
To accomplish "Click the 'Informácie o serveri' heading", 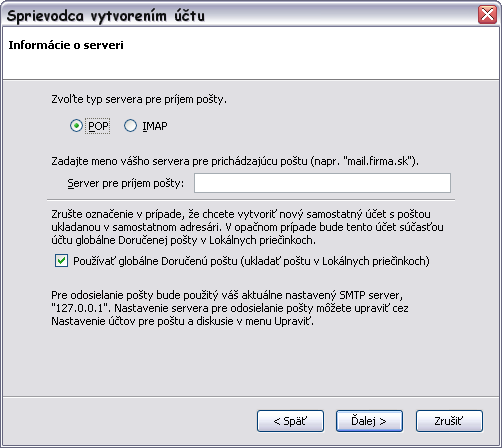I will (x=66, y=45).
